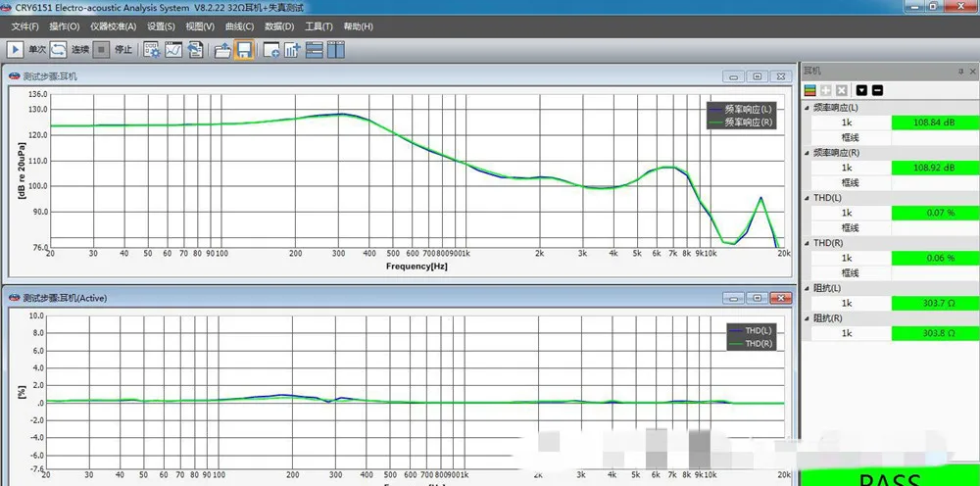Open the 设置(S) menu
980x486 pixels.
click(162, 26)
